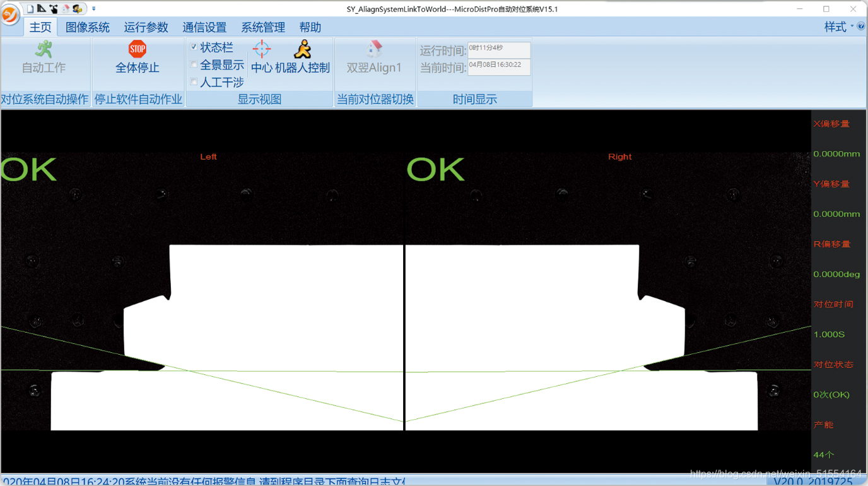This screenshot has width=868, height=486.
Task: Click the 运行时间 text field
Action: coord(499,50)
